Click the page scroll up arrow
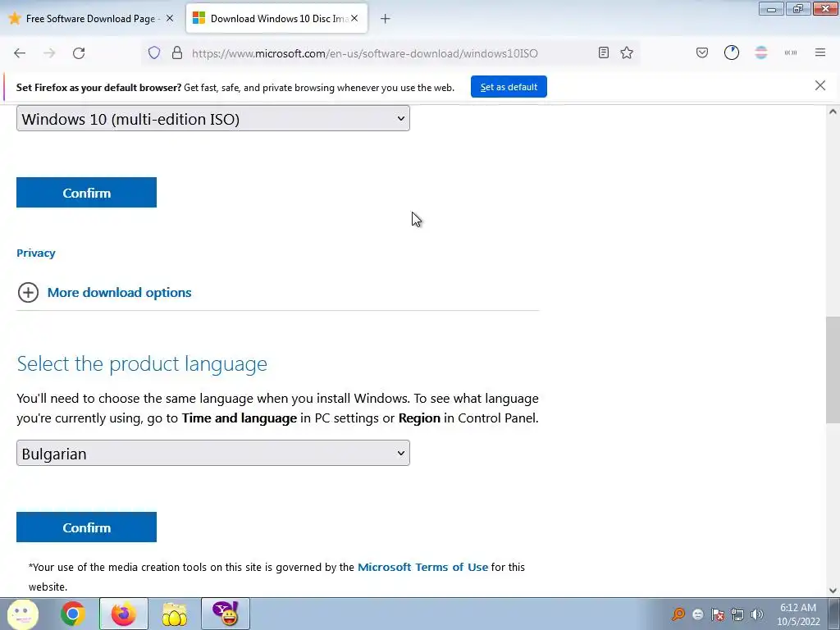Image resolution: width=840 pixels, height=630 pixels. coord(833,112)
